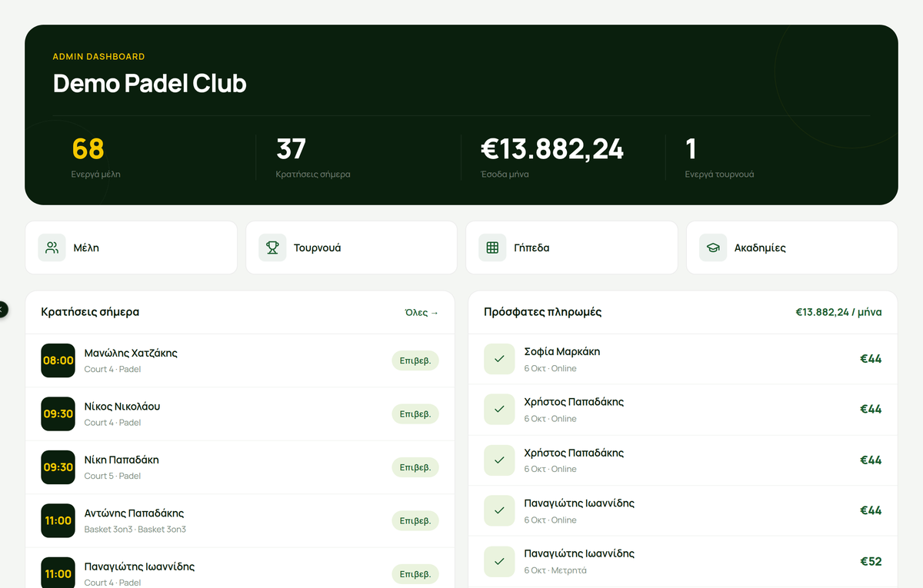Screen dimensions: 923x588
Task: Click Επιβεβ. status for Μανώλης Χατζάκης
Action: [415, 360]
